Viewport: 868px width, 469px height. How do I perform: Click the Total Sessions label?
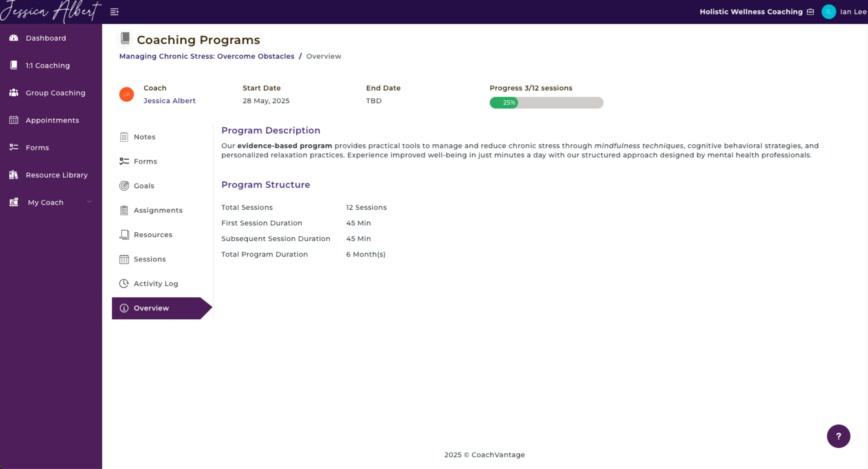[x=247, y=207]
